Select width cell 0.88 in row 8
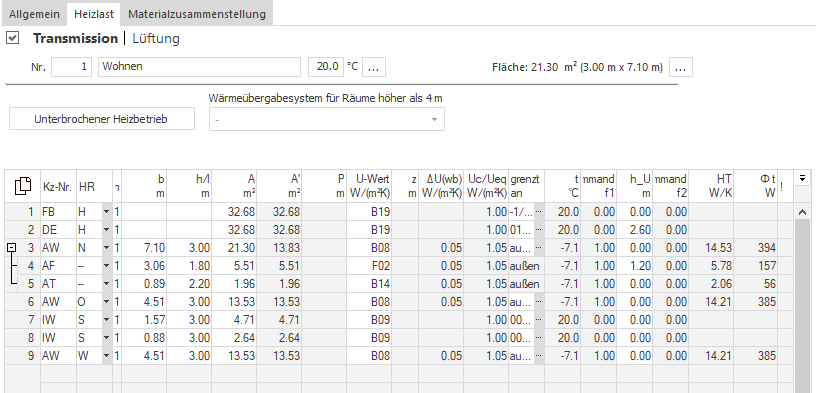 pos(144,338)
